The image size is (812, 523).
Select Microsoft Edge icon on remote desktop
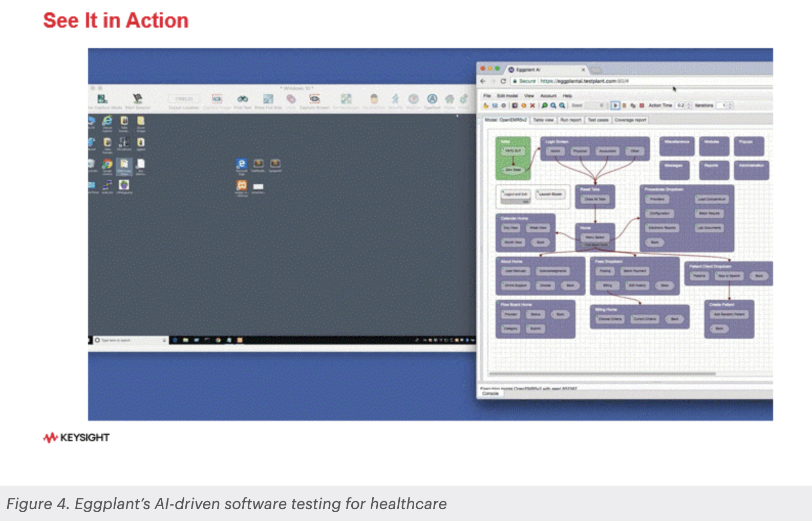tap(241, 163)
